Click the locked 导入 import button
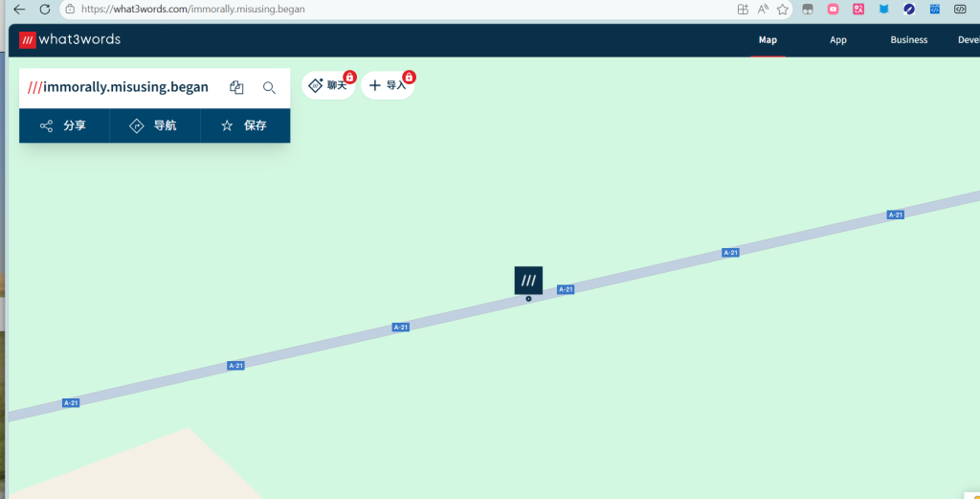 (x=388, y=85)
